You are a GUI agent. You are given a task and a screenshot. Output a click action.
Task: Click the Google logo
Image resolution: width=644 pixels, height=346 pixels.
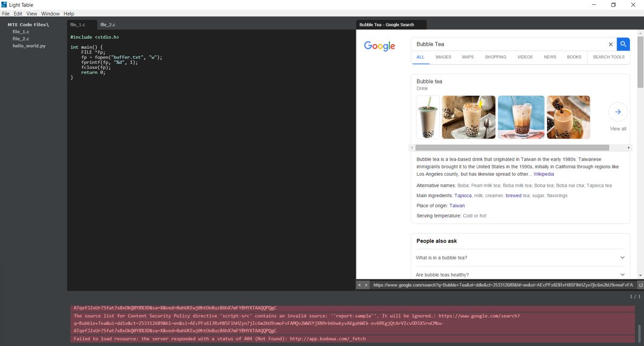point(379,46)
